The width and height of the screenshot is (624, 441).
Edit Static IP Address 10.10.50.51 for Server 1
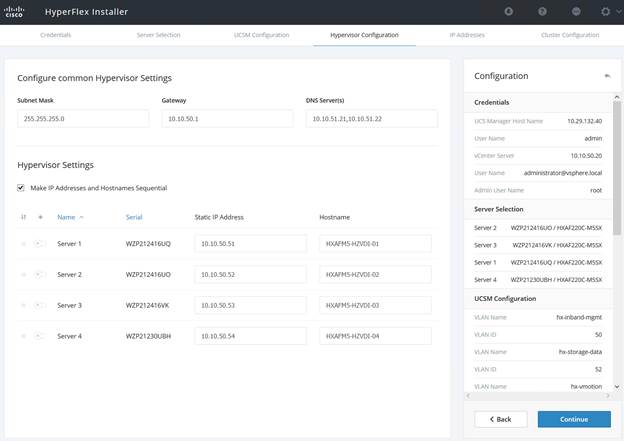pyautogui.click(x=251, y=244)
